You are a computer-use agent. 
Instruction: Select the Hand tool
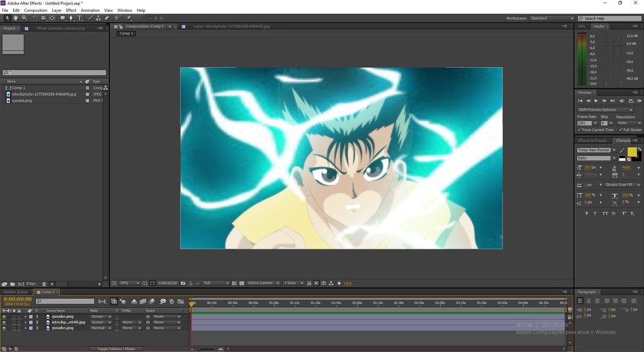(16, 18)
